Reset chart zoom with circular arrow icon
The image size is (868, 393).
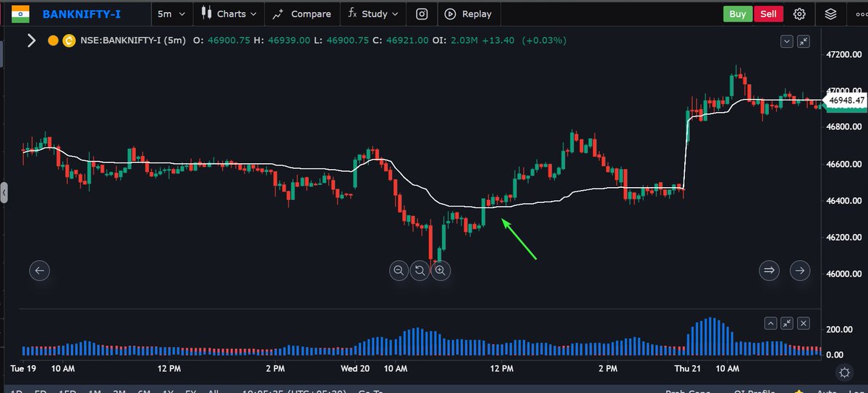pyautogui.click(x=420, y=271)
